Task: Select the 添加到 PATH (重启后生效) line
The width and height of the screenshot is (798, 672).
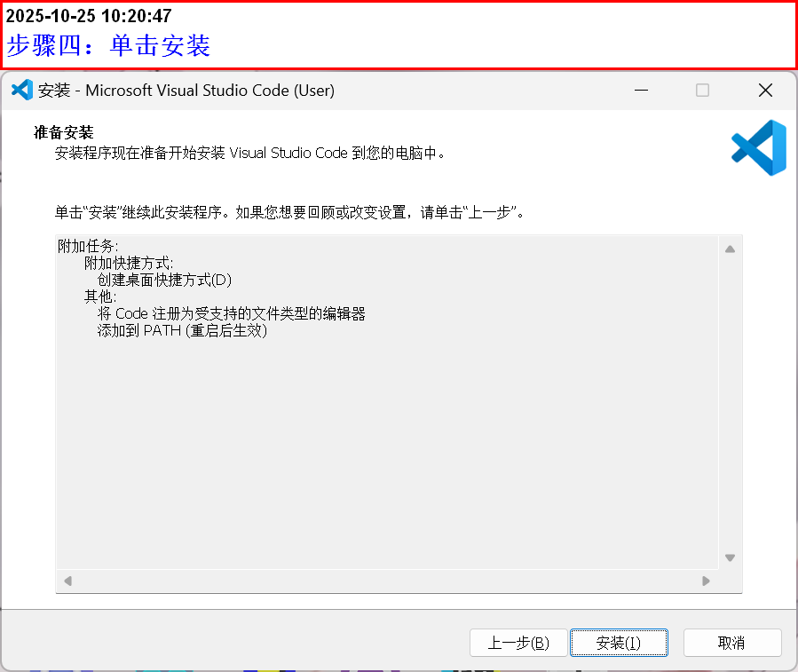Action: coord(182,330)
